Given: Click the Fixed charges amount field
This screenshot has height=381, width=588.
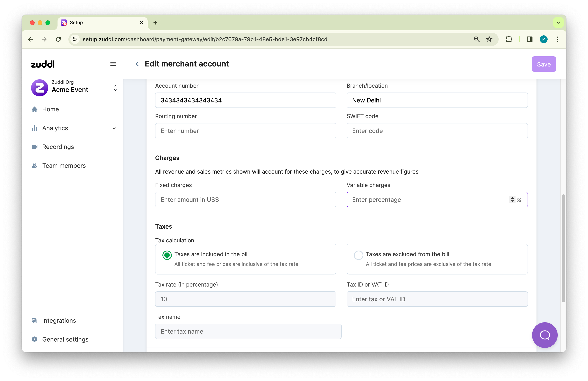Looking at the screenshot, I should 245,200.
